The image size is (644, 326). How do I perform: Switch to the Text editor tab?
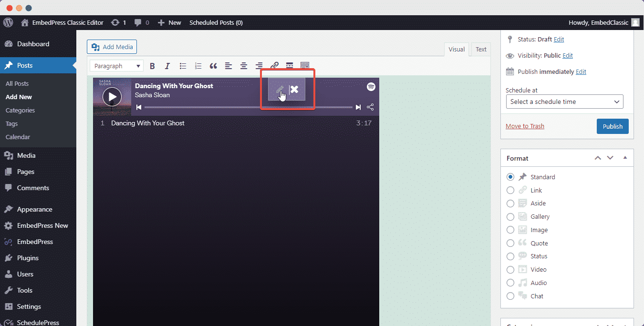(481, 49)
